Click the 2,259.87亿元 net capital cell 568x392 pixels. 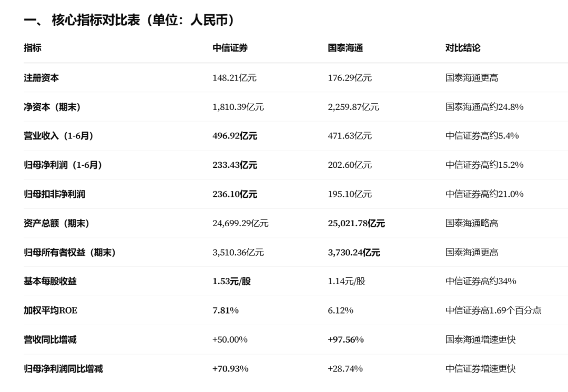(353, 107)
